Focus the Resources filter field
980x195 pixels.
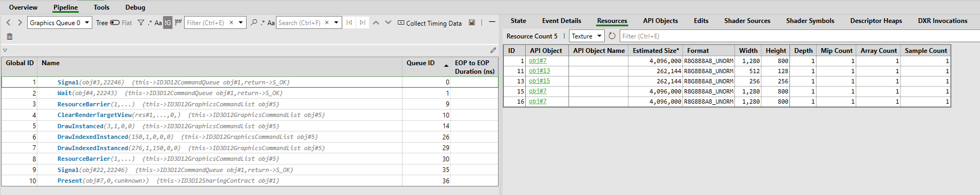[x=800, y=36]
